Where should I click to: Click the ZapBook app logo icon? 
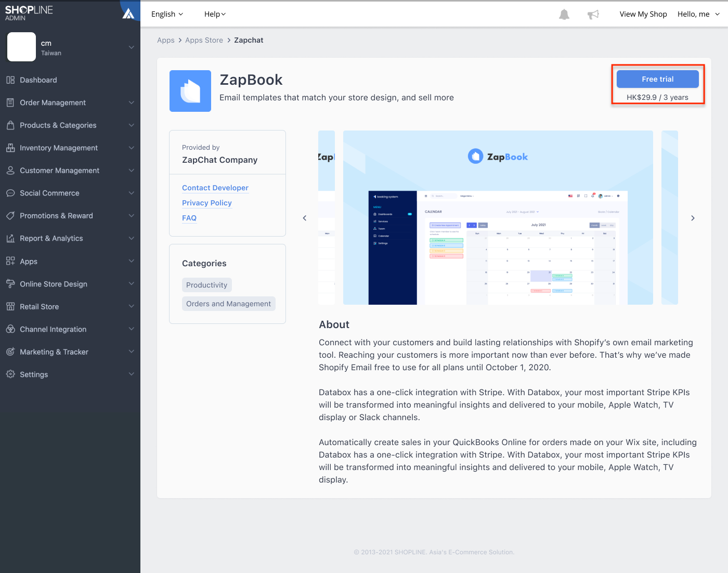[x=190, y=91]
